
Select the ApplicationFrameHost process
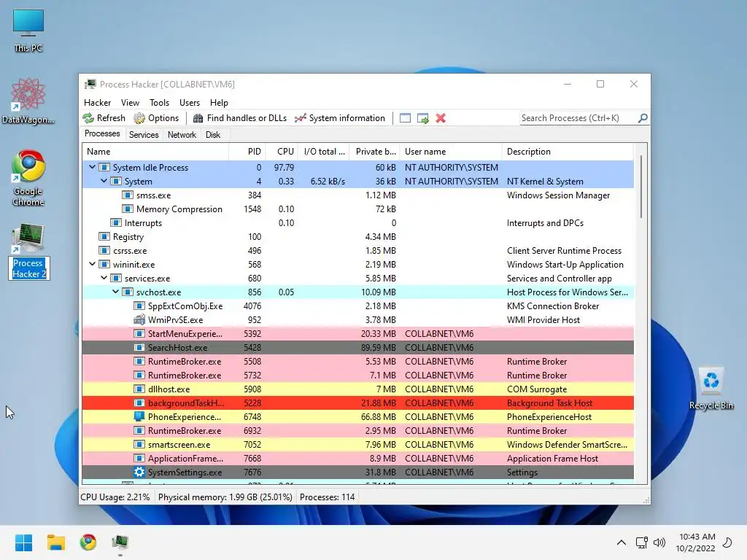(x=357, y=458)
